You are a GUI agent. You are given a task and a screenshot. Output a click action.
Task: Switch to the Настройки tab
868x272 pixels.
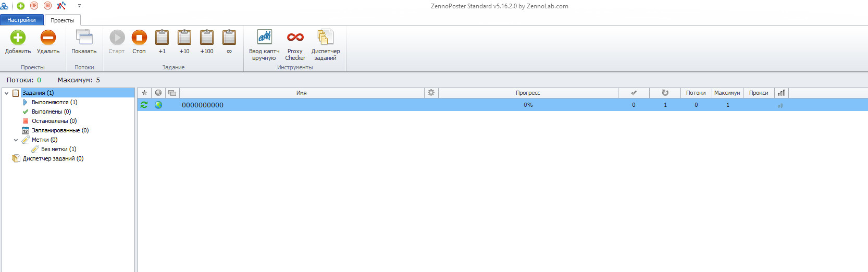pyautogui.click(x=21, y=20)
